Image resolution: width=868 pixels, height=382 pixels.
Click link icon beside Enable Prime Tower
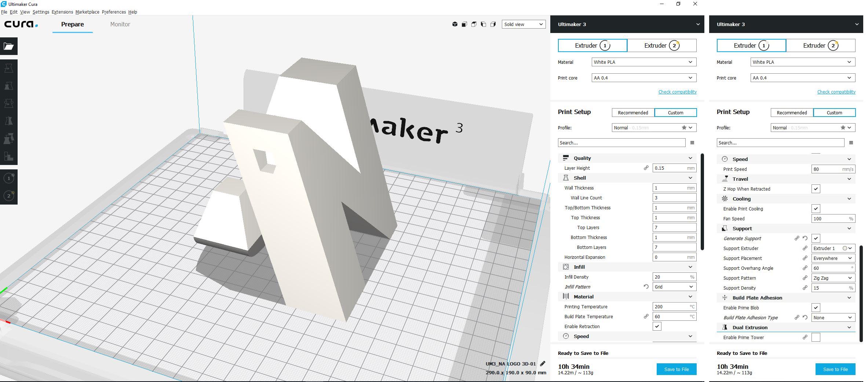point(805,337)
